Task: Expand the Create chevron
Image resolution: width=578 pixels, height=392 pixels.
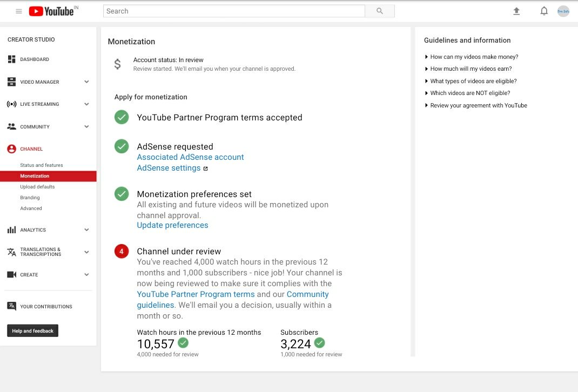Action: click(x=86, y=274)
